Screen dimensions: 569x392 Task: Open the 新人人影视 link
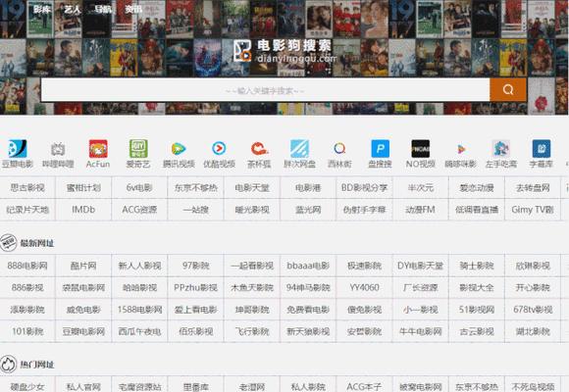click(139, 266)
